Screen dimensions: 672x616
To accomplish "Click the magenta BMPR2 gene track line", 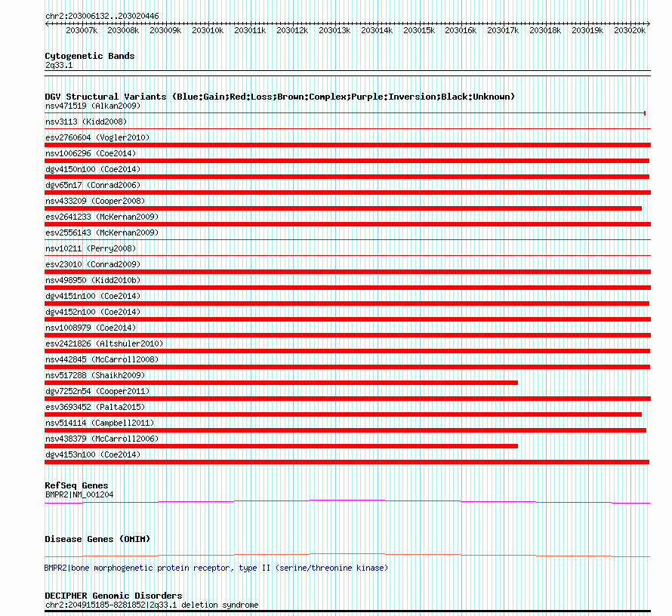I will click(347, 501).
